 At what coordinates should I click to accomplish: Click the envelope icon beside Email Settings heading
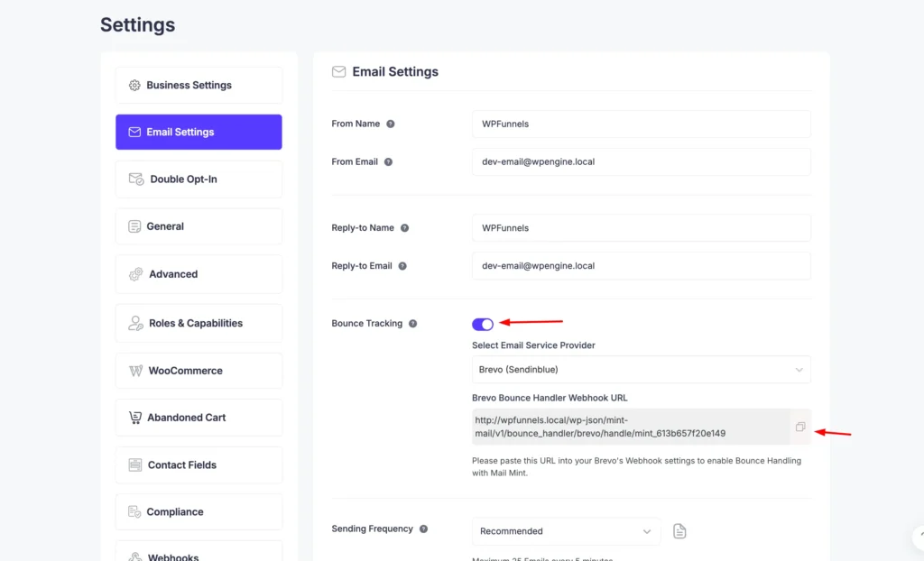(x=339, y=71)
